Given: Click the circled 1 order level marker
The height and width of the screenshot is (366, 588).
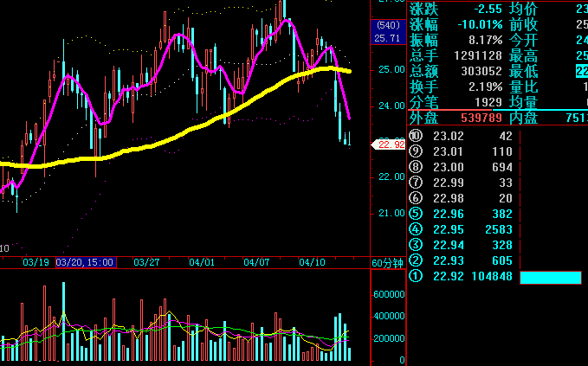Looking at the screenshot, I should pos(416,276).
